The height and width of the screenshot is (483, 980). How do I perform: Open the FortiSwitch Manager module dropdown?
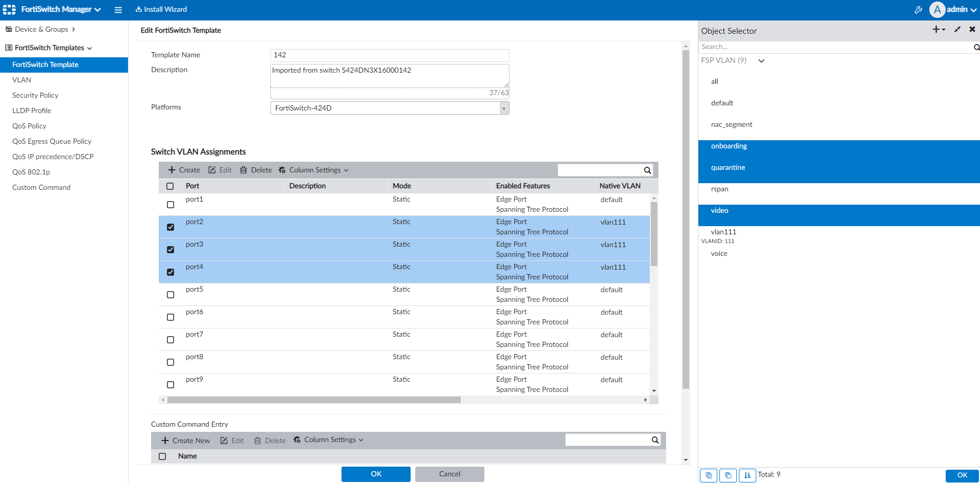(61, 9)
